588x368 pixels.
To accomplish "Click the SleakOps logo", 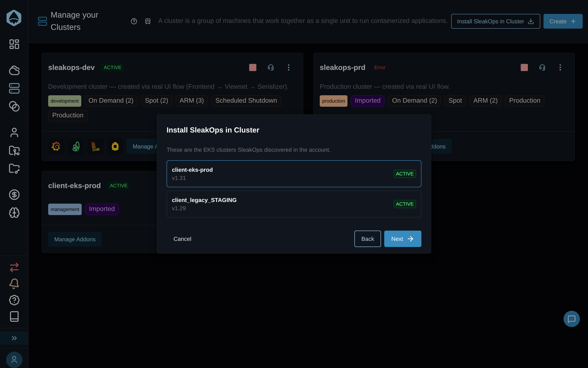I will click(14, 18).
